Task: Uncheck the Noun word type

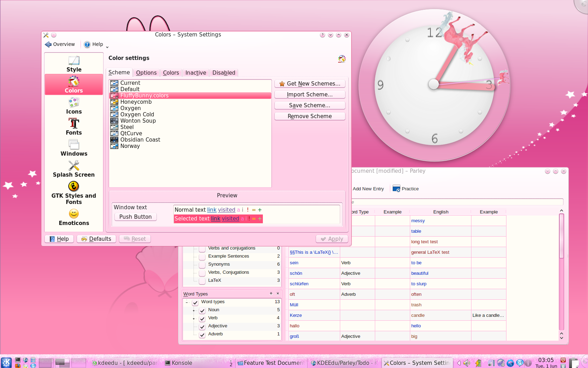Action: pyautogui.click(x=202, y=310)
